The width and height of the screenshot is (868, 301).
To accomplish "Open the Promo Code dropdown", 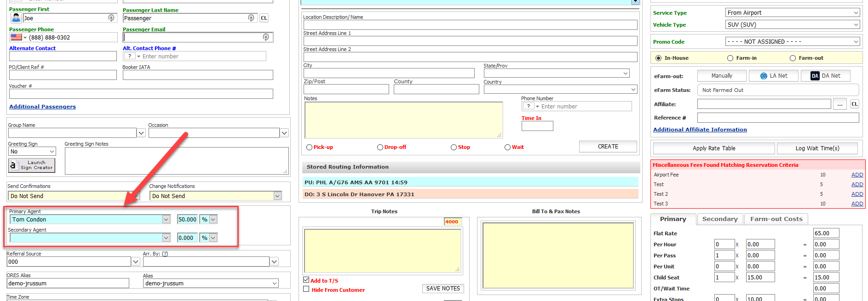I will point(793,41).
